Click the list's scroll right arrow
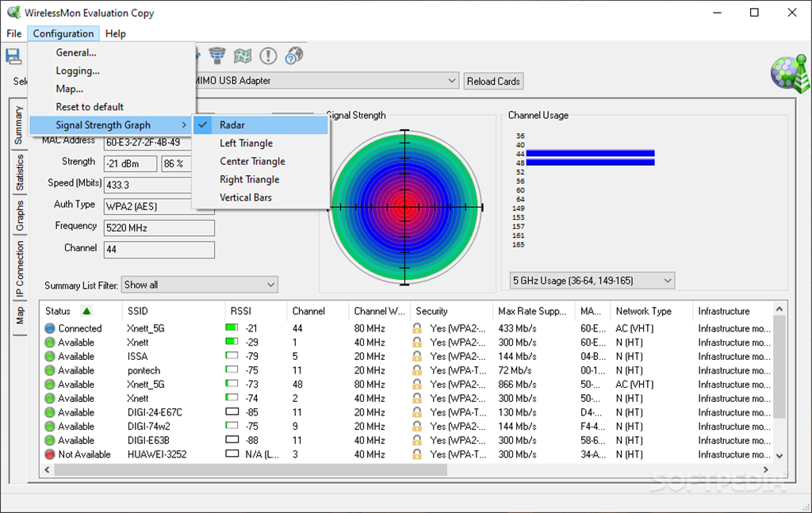This screenshot has height=513, width=812. (x=765, y=469)
